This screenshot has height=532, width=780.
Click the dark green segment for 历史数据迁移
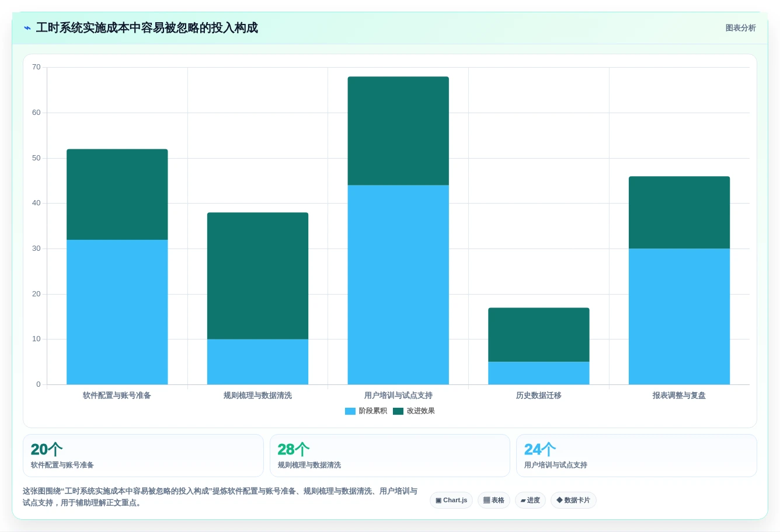539,335
